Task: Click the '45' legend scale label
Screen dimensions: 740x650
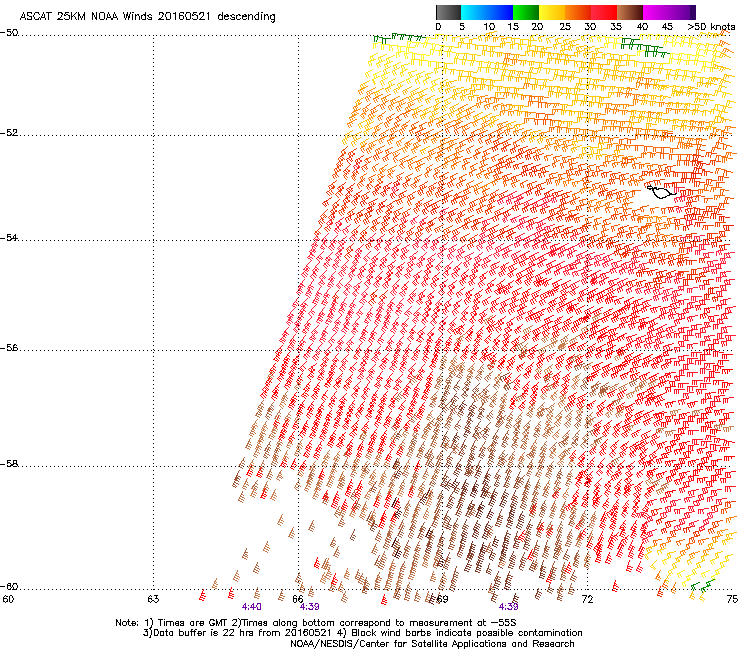Action: click(667, 27)
